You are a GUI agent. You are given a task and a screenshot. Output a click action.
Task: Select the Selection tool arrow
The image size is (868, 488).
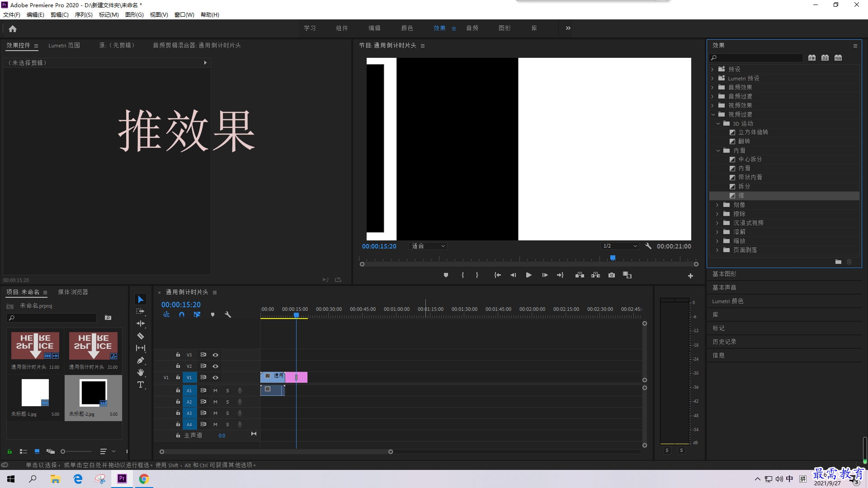pos(141,300)
